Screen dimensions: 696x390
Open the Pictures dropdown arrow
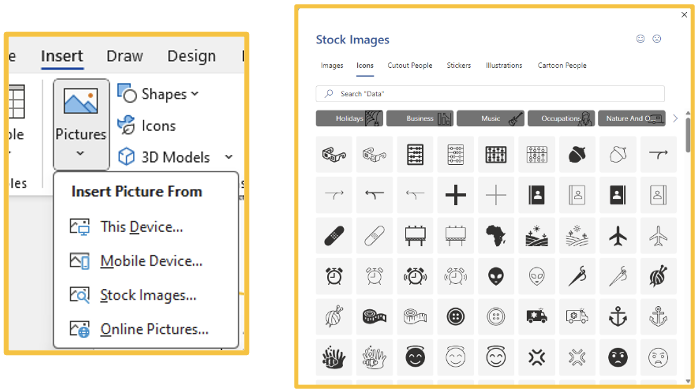click(80, 153)
